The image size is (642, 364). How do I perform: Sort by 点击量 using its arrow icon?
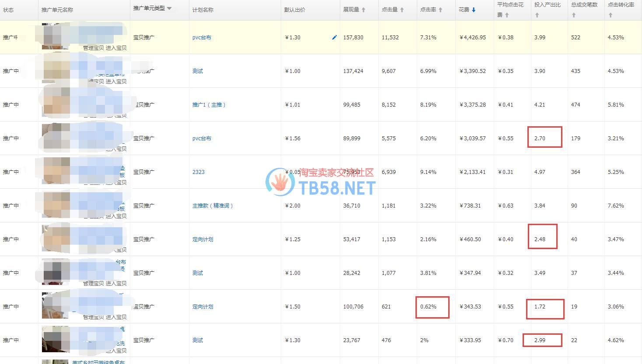point(402,10)
